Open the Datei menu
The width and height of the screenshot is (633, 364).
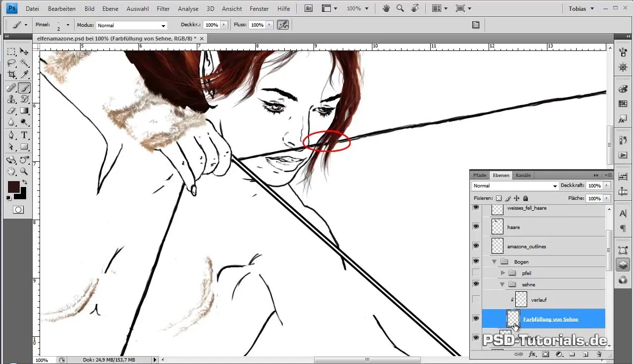pos(33,9)
